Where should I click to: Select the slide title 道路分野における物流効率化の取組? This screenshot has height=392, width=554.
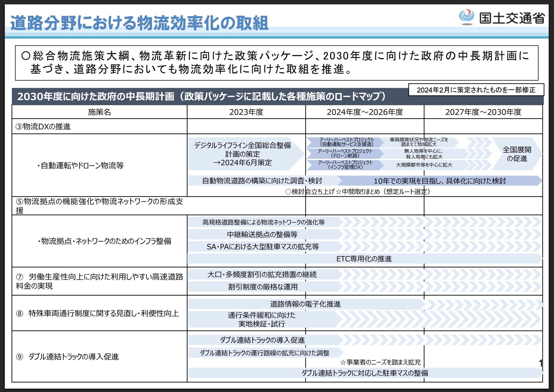139,23
